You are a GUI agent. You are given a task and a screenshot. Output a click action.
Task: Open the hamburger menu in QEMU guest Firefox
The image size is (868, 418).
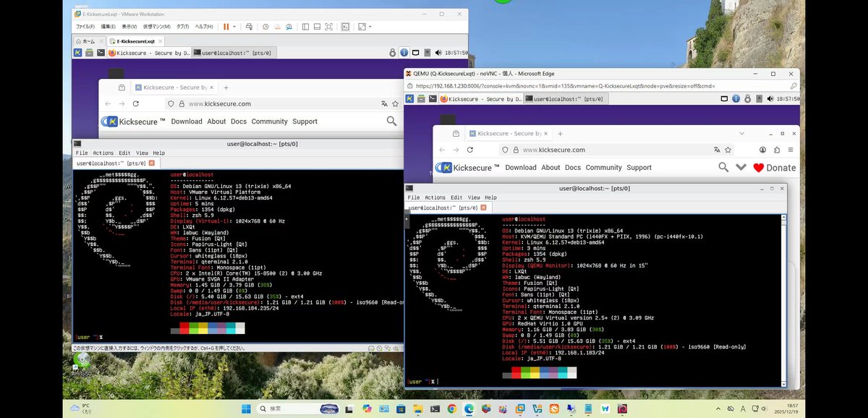tap(791, 150)
